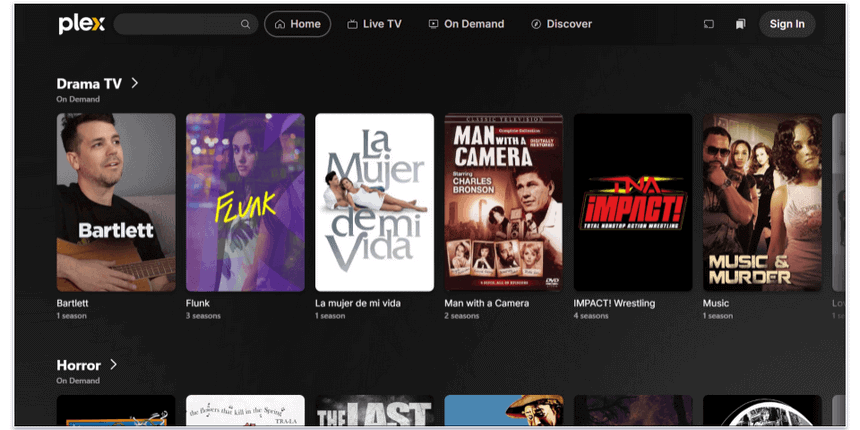Open the Flunk poster
The height and width of the screenshot is (430, 860).
245,202
